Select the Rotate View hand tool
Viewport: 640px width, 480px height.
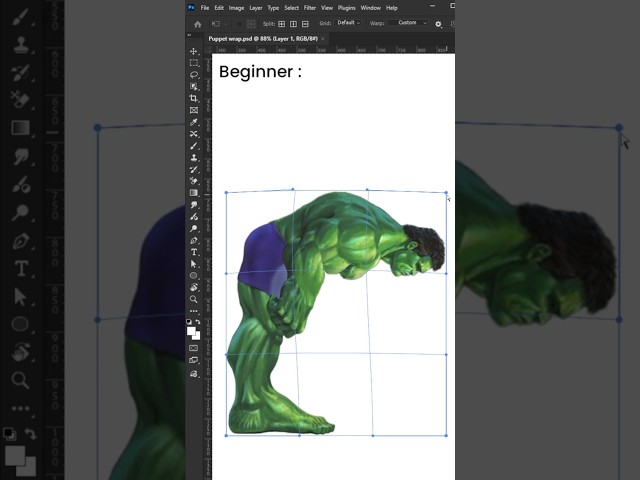tap(193, 287)
